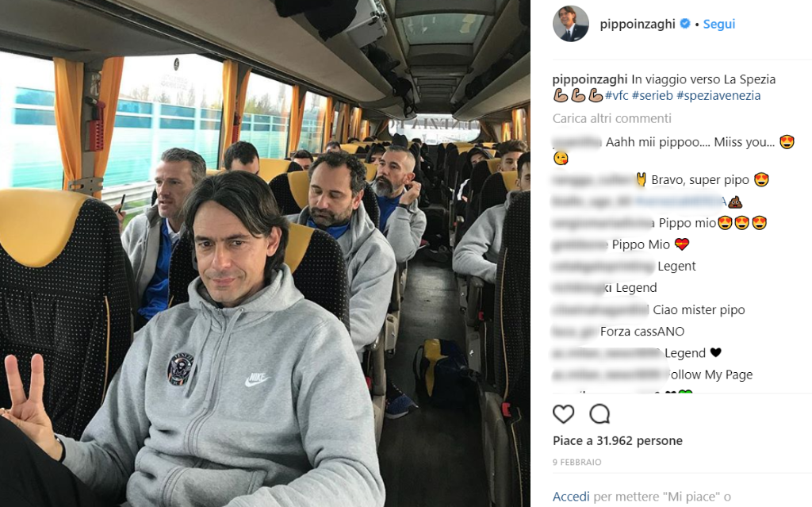Open commenter of 'Forza cassANO'
This screenshot has height=507, width=812.
575,332
